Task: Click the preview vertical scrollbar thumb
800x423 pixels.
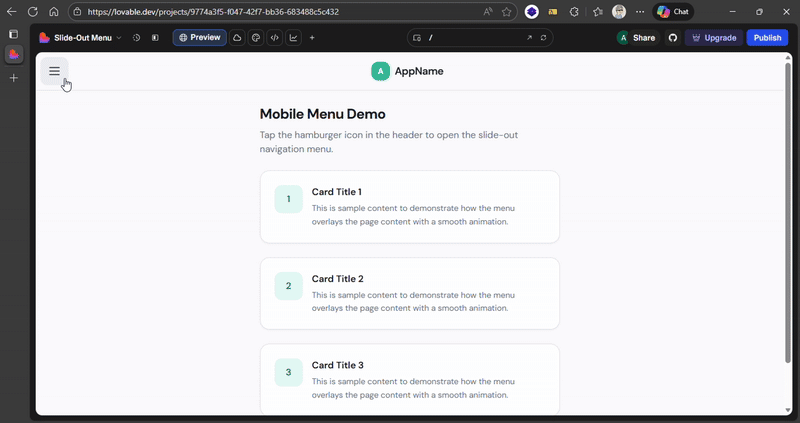Action: point(788,213)
